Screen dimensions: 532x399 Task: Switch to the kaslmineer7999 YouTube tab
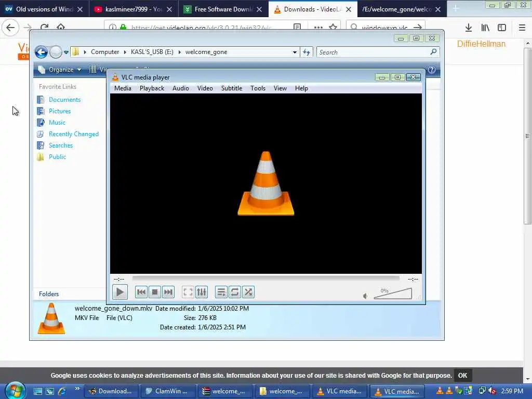point(134,9)
